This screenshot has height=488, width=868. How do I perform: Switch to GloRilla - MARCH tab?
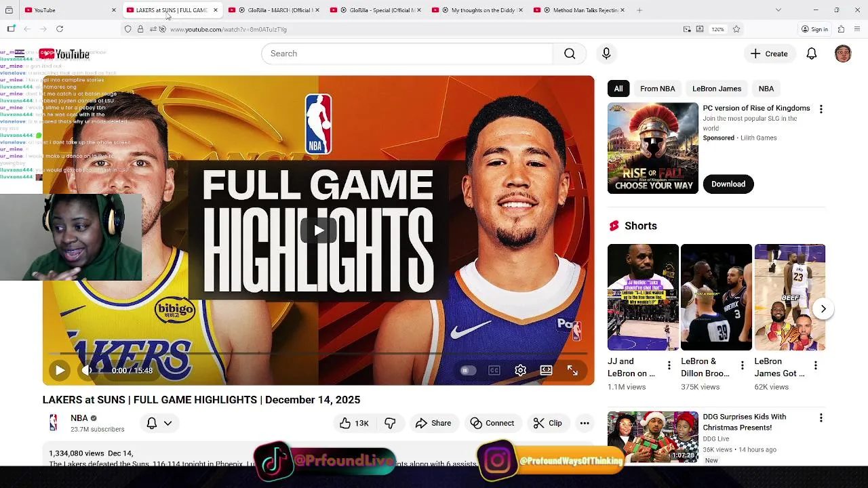270,10
